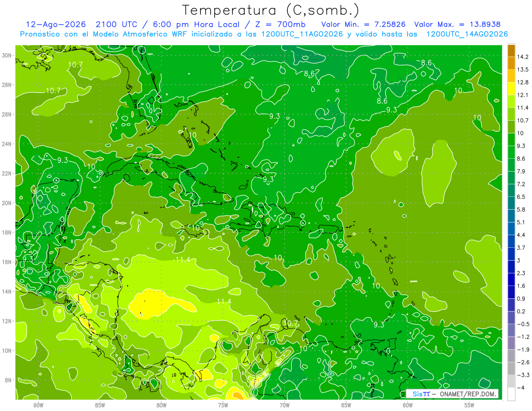The height and width of the screenshot is (411, 532).
Task: Click the 'Temperatura (C,somb.)' chart title
Action: coord(270,11)
